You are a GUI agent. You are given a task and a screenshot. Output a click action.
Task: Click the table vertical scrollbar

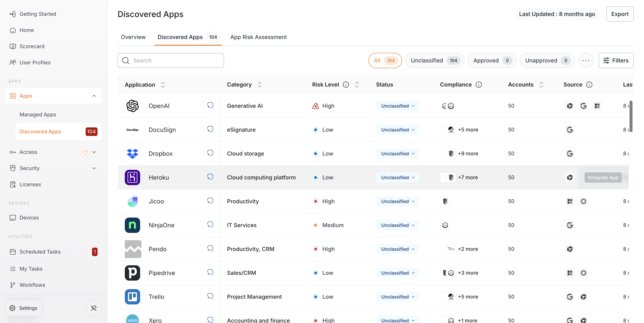(x=631, y=116)
